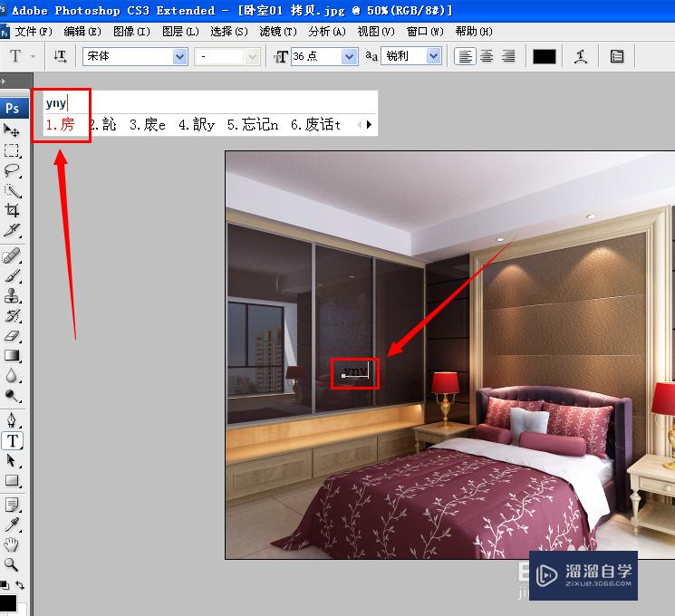Screen dimensions: 675x616
Task: Select the Magic Wand tool
Action: point(11,191)
